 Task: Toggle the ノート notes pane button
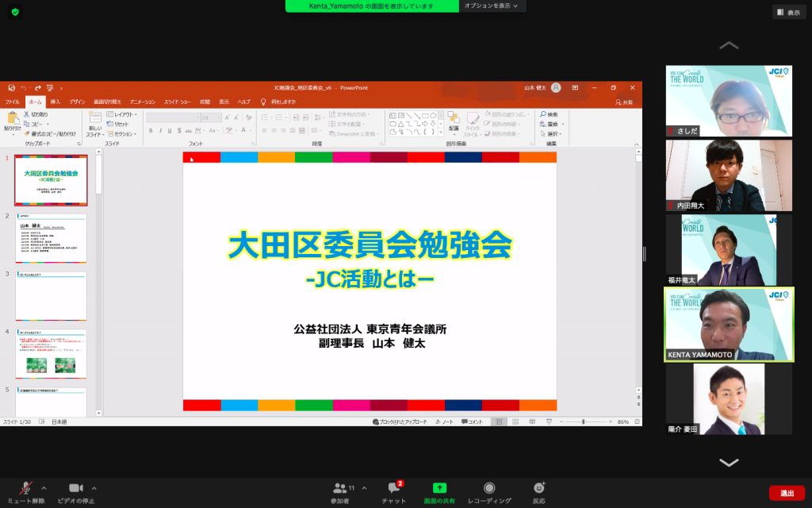[x=445, y=421]
